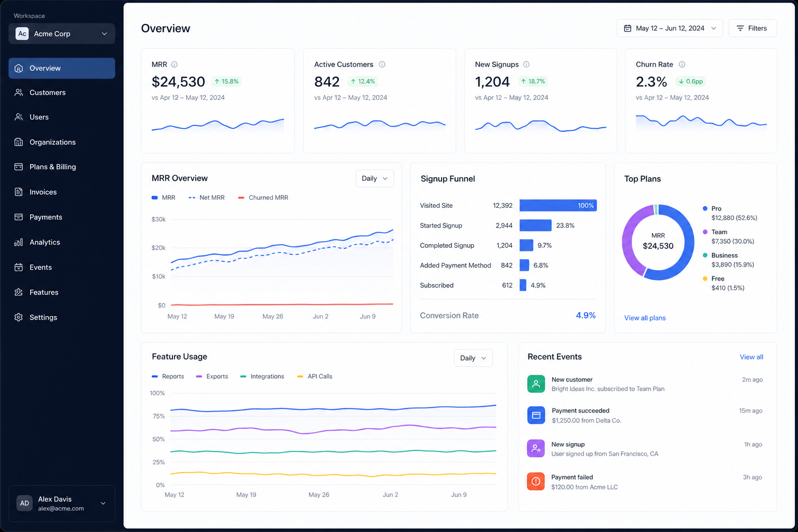Go to Customers page

[x=62, y=92]
